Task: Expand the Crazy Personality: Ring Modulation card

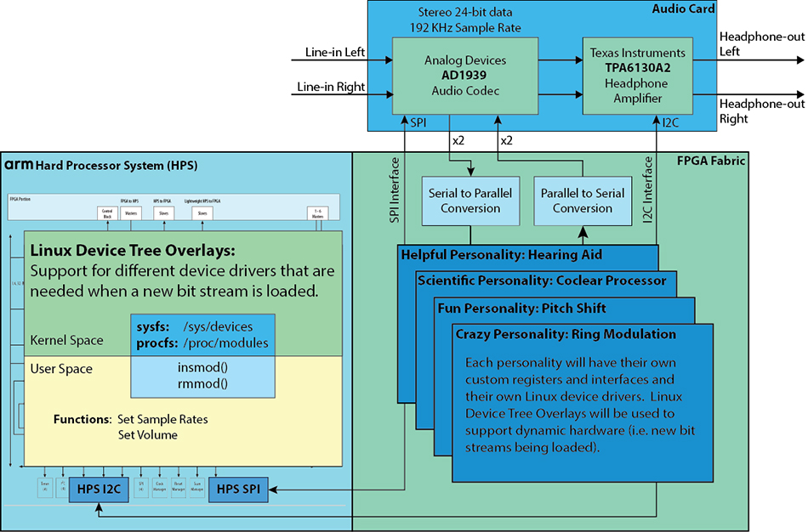Action: [566, 334]
